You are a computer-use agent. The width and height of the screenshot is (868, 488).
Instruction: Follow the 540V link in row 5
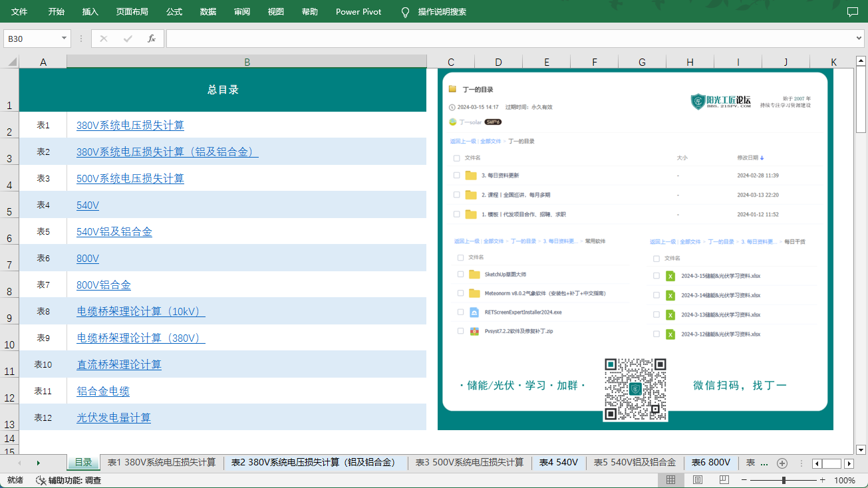coord(88,205)
